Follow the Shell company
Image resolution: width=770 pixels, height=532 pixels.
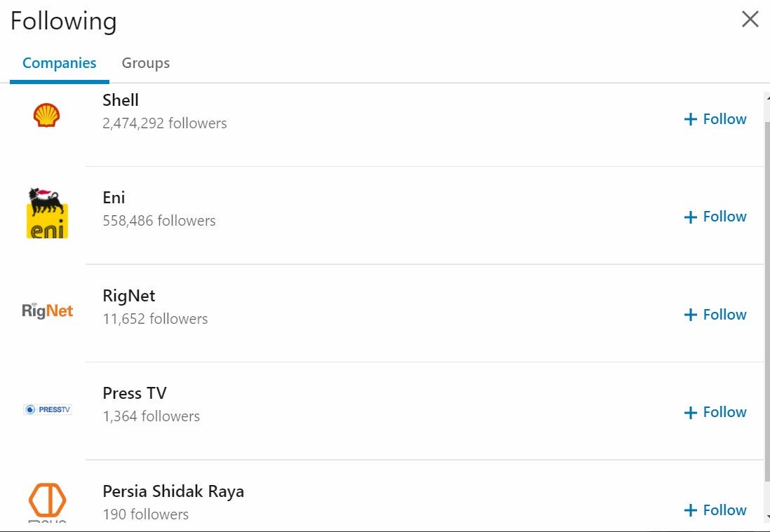click(x=715, y=119)
